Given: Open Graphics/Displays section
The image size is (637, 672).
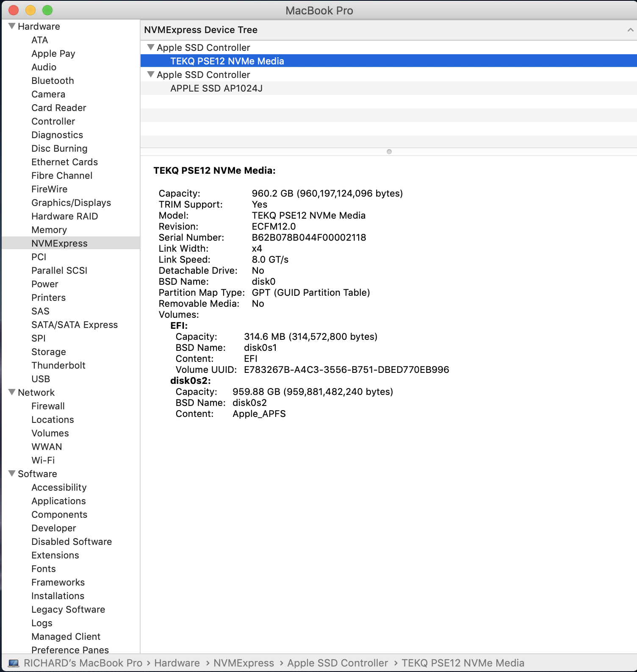Looking at the screenshot, I should click(71, 203).
